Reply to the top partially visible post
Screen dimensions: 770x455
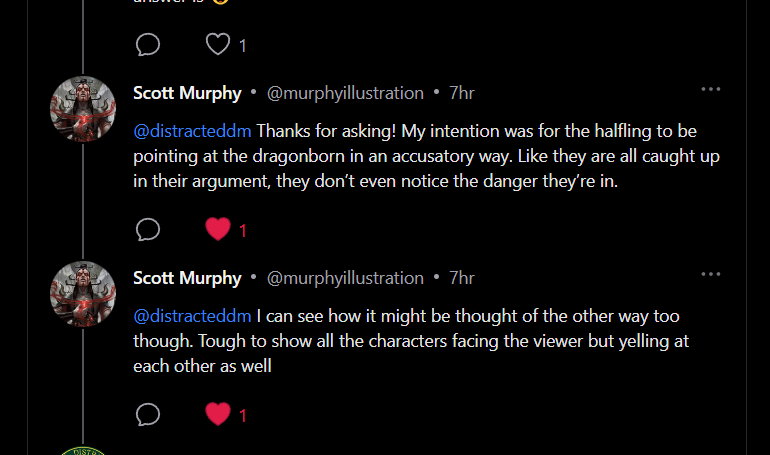pyautogui.click(x=147, y=45)
